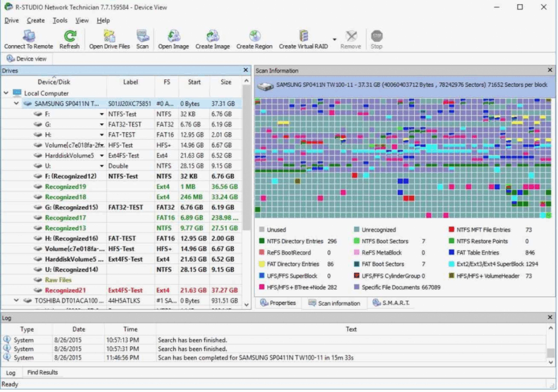Select the log row 'Scan has been completed for SAMSUNG'
Screen dimensions: 558x392
click(x=274, y=358)
